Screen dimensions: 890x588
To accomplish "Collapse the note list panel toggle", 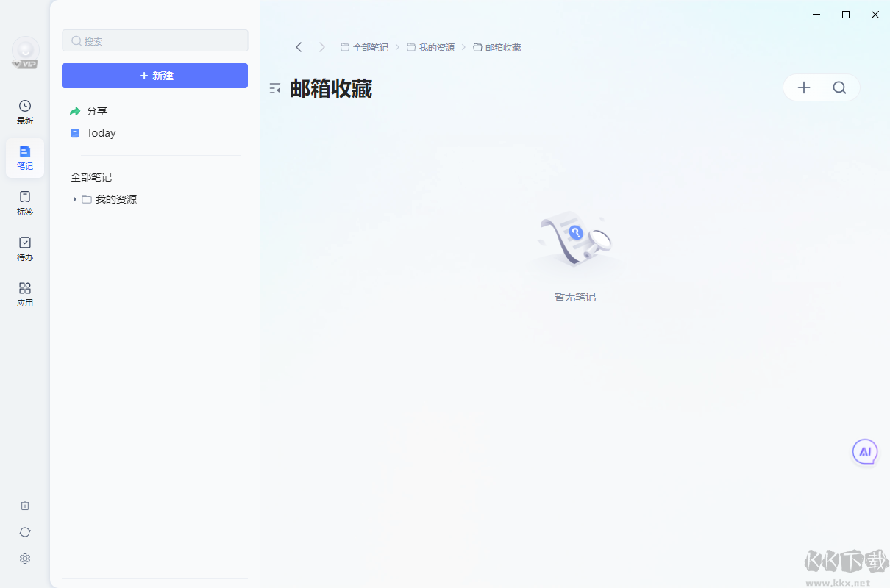I will [275, 89].
